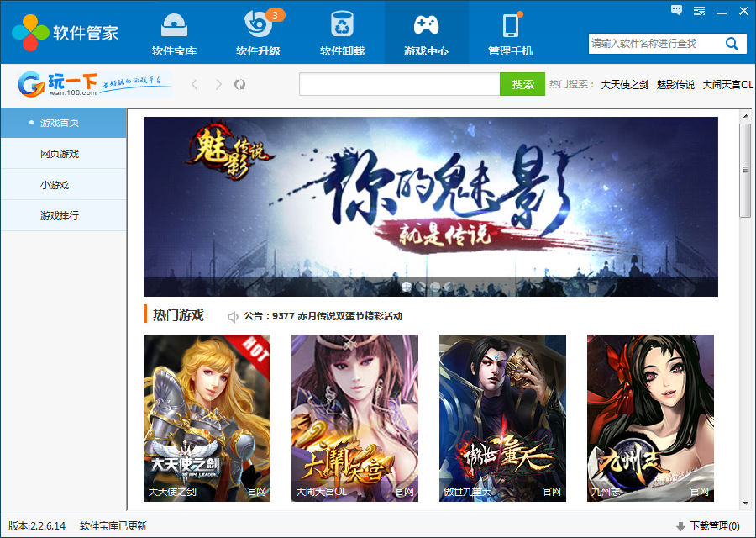Click the speaker announcement icon
Image resolution: width=756 pixels, height=538 pixels.
click(233, 317)
